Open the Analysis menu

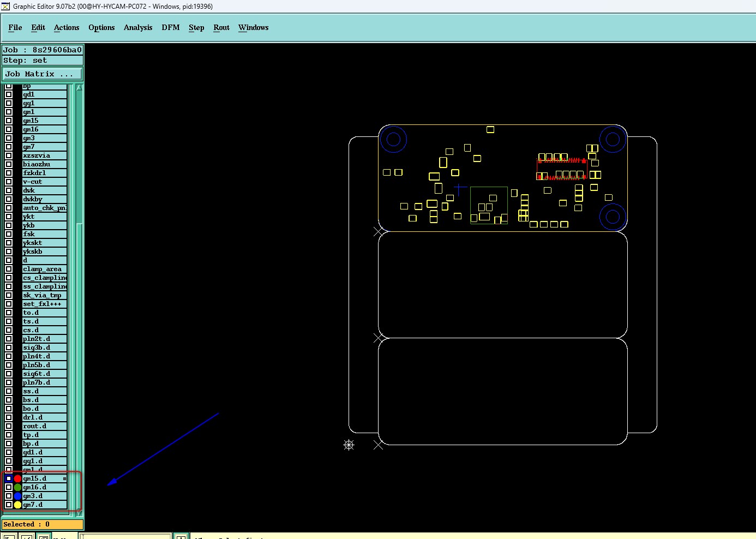coord(138,27)
